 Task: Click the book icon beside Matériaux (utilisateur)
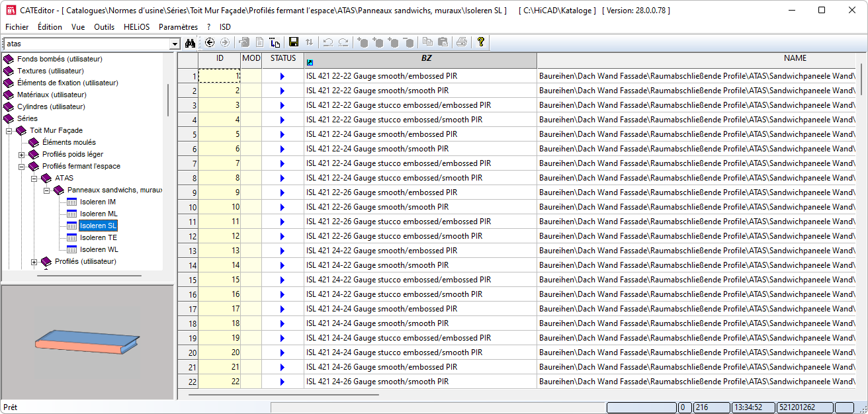click(x=9, y=95)
